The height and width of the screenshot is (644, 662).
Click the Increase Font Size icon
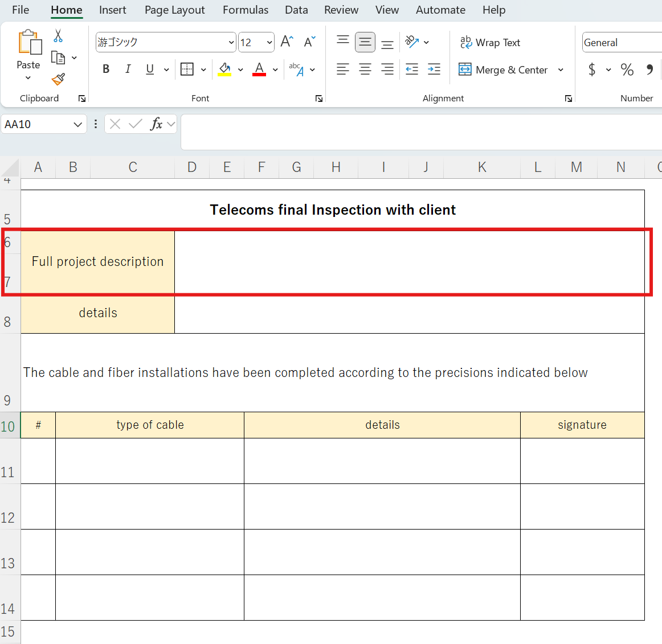(287, 42)
